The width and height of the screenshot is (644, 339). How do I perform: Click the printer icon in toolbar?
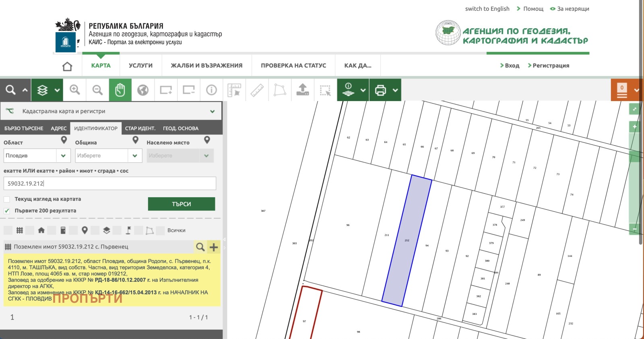[380, 90]
